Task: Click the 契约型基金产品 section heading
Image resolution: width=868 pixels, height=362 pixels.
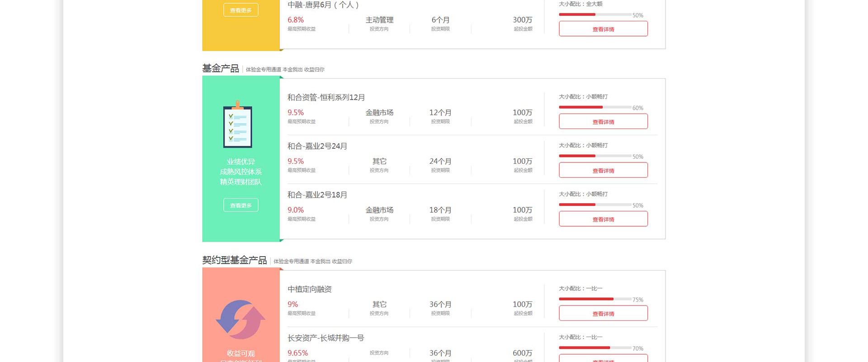Action: [x=234, y=260]
